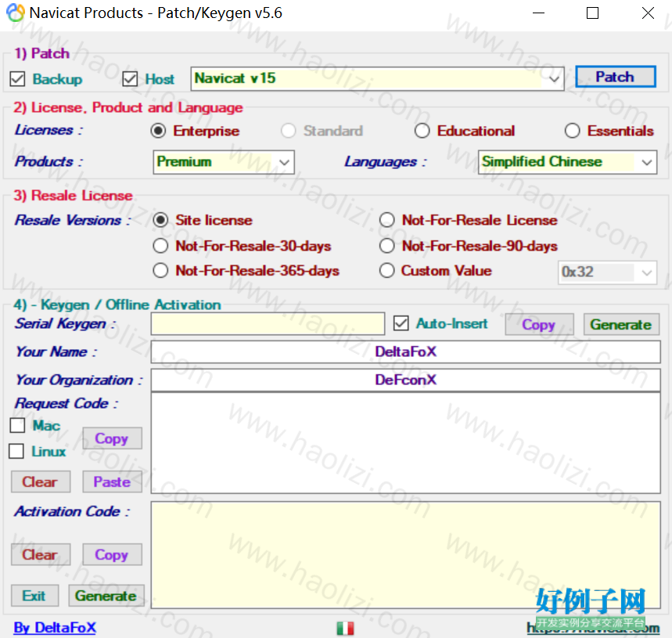Maximize the Patch/Keygen window
This screenshot has height=638, width=672.
(x=593, y=13)
